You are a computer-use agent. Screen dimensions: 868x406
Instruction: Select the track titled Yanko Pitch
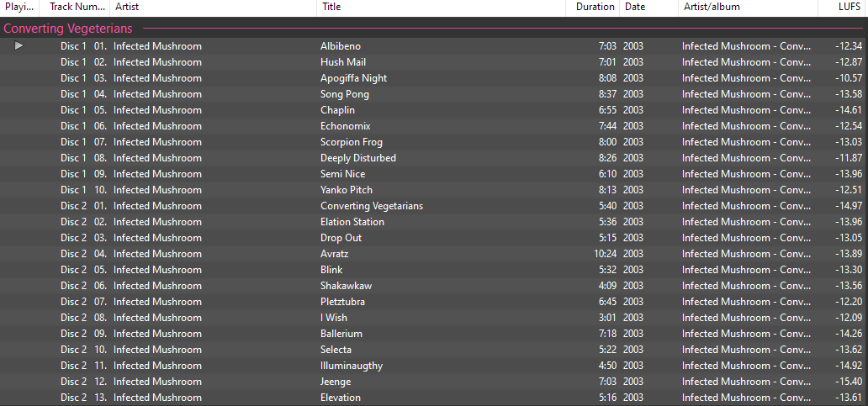point(347,190)
